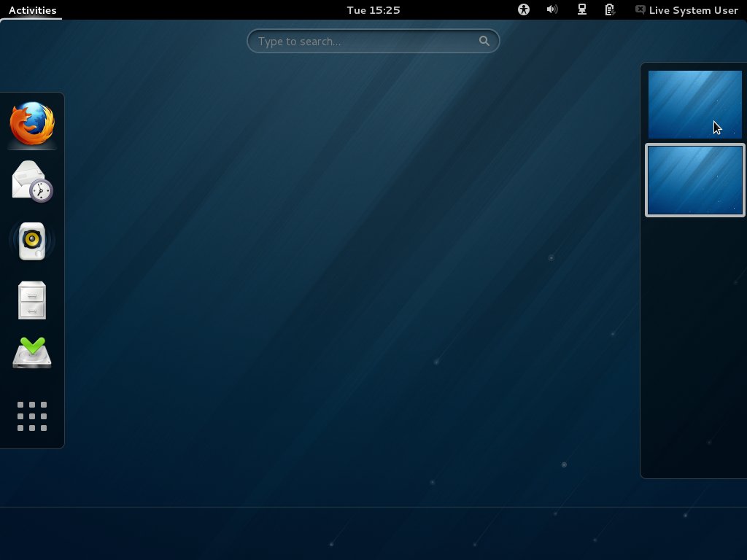The image size is (747, 560).
Task: Switch to the first workspace thumbnail
Action: (694, 104)
